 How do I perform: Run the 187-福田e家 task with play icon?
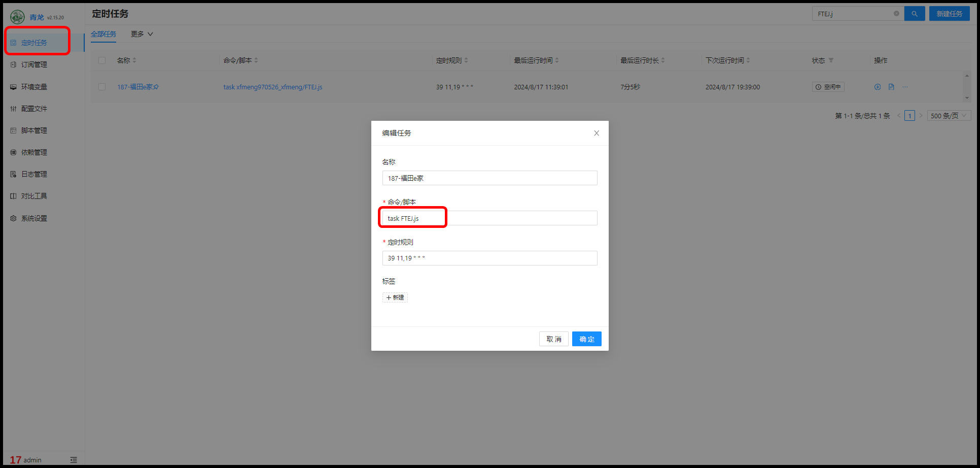coord(878,87)
